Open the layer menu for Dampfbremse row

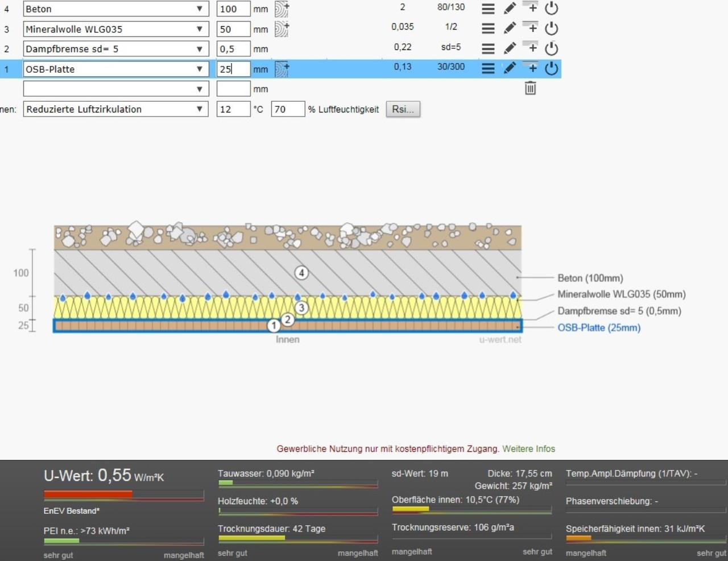[x=488, y=48]
